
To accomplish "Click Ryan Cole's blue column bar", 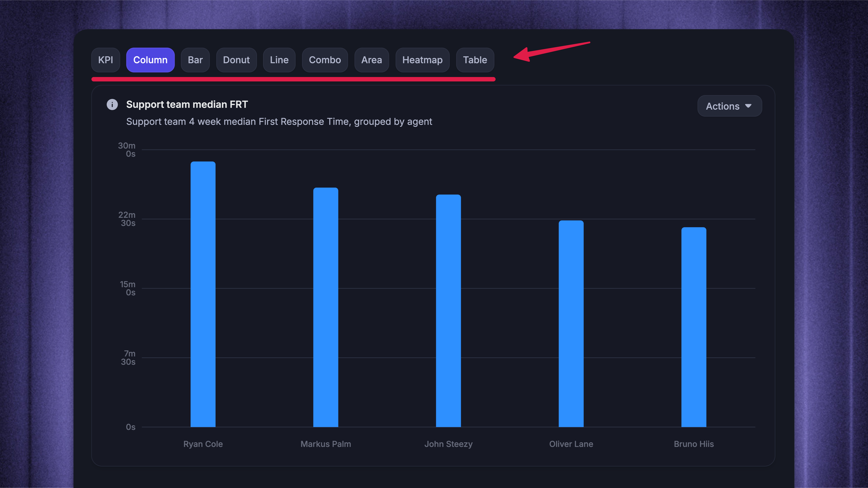I will pos(203,294).
